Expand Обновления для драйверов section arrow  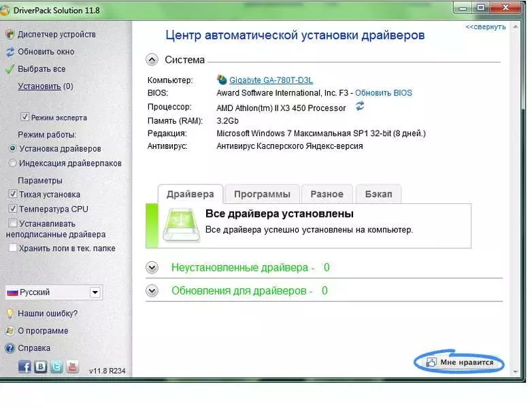[152, 290]
